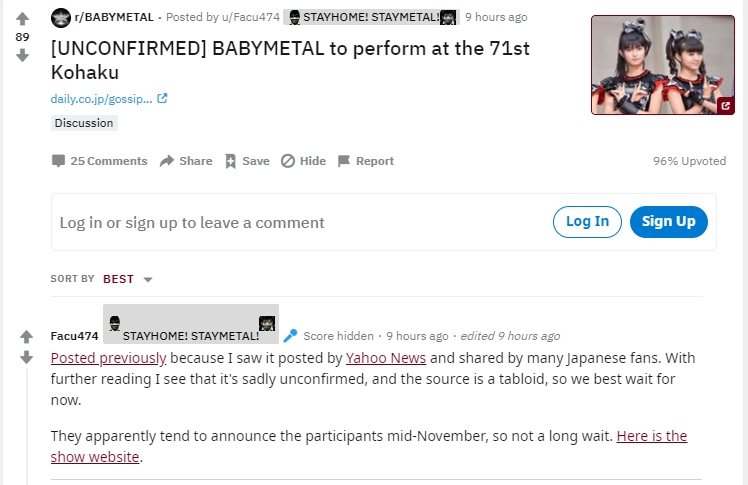Select the Discussion flair tag
748x485 pixels.
84,123
